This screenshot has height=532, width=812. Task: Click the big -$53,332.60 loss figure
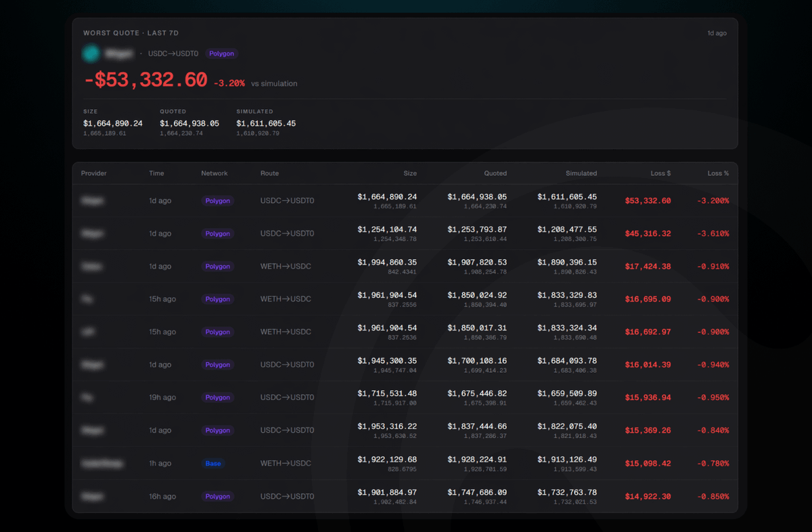click(x=145, y=80)
